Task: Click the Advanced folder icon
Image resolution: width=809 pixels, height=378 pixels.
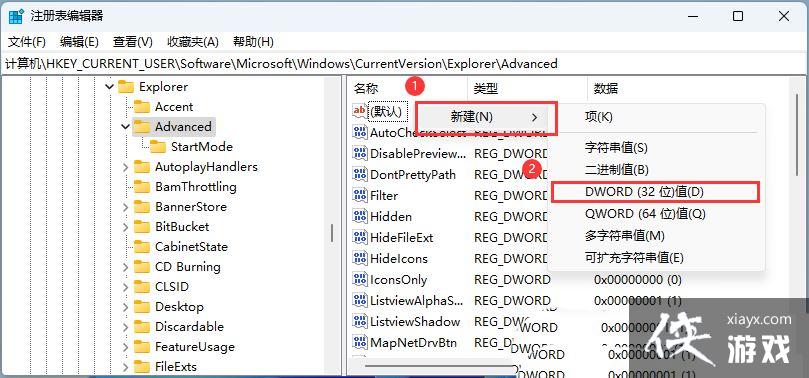Action: pos(141,127)
